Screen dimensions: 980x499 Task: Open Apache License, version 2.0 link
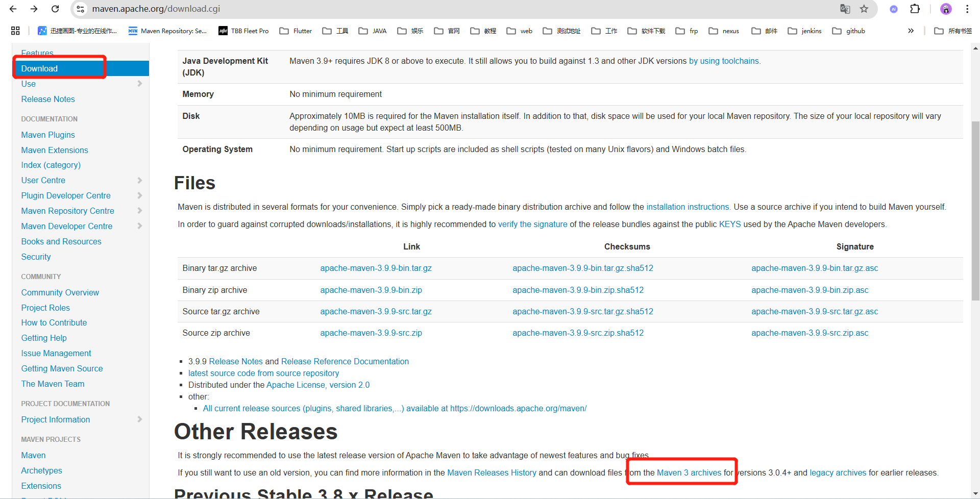click(x=318, y=385)
